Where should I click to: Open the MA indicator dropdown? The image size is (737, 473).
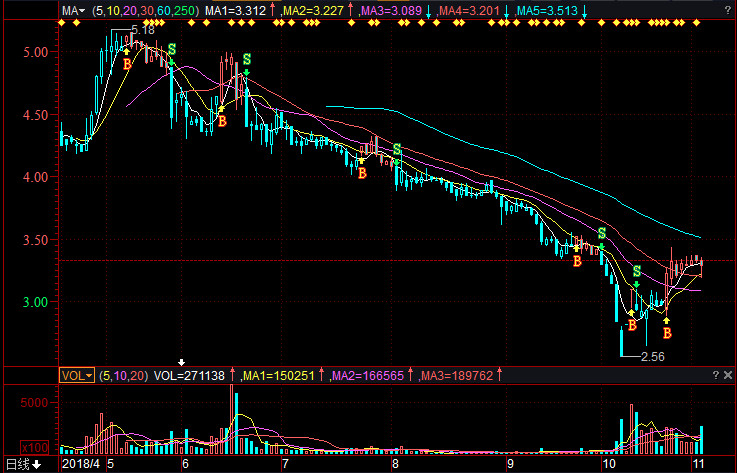click(x=71, y=11)
